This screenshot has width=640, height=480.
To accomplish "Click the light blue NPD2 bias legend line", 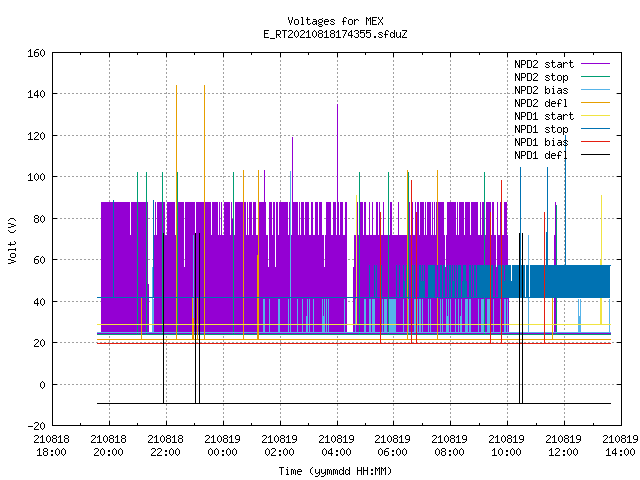I will pyautogui.click(x=596, y=89).
